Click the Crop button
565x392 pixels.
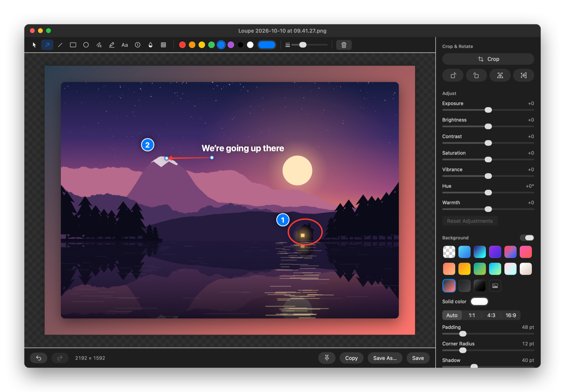tap(488, 59)
